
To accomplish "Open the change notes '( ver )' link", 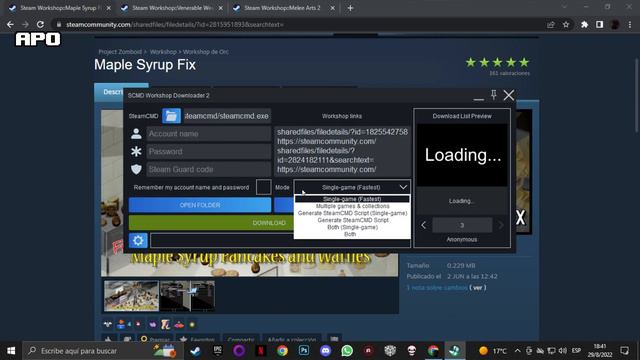I will click(x=478, y=287).
